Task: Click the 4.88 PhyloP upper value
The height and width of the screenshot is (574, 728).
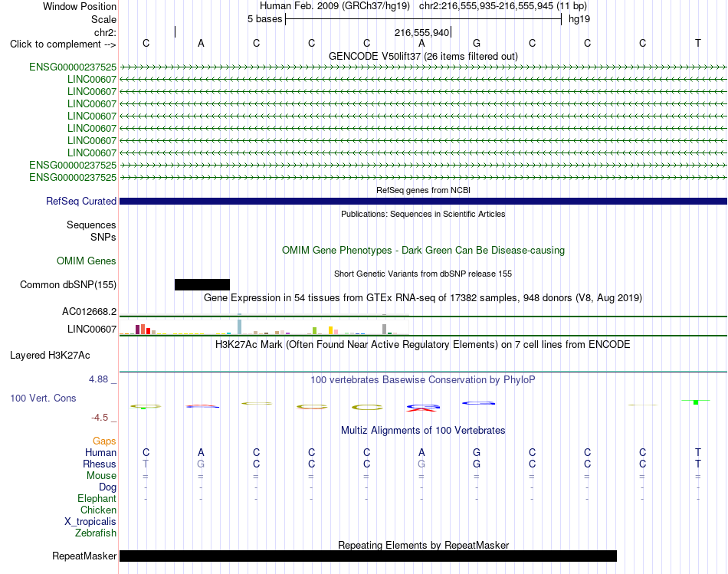Action: click(x=98, y=379)
